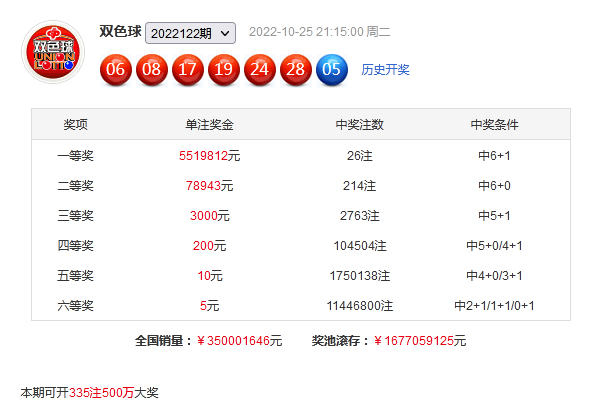Click the 双色球 title text
601x420 pixels.
click(x=120, y=31)
